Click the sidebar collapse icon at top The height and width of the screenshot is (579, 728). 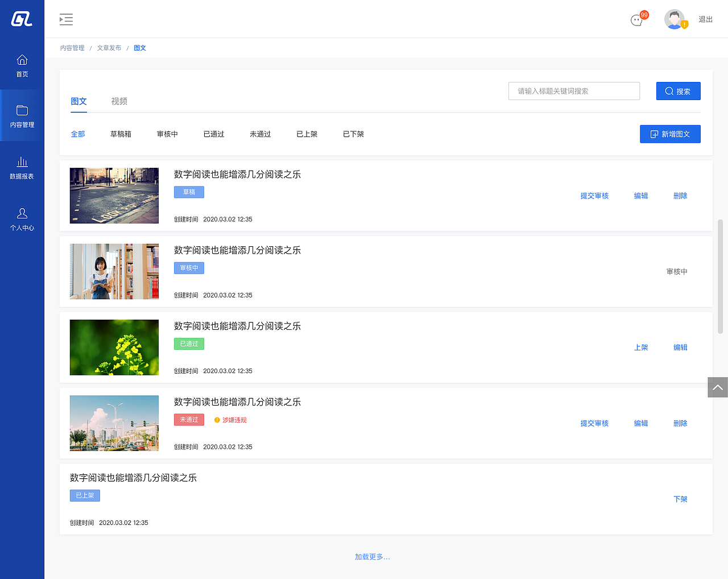tap(66, 19)
